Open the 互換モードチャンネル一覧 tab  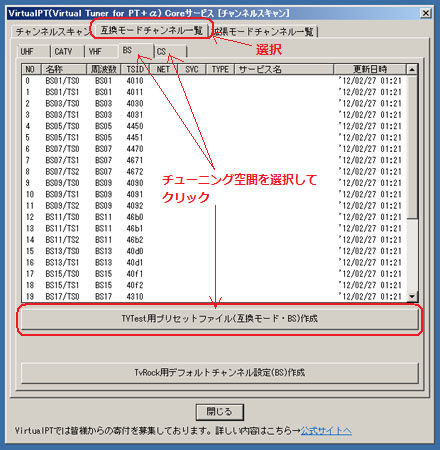coord(152,30)
